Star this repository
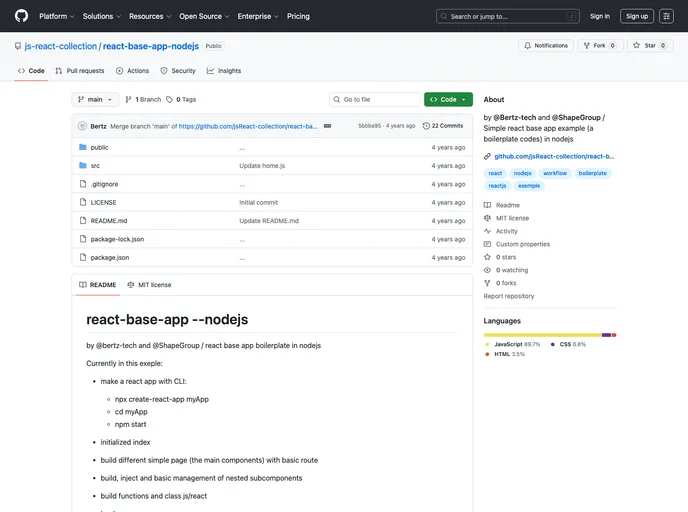The height and width of the screenshot is (512, 688). click(x=649, y=46)
